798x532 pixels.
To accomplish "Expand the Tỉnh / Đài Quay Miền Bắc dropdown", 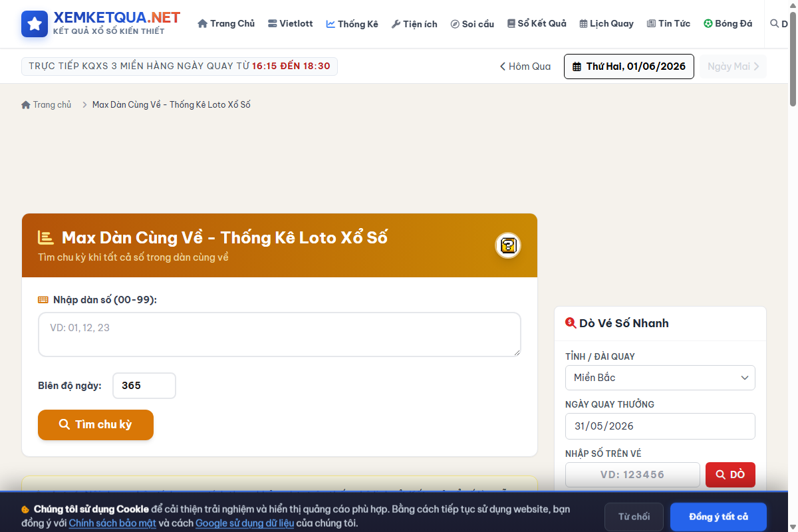I will [660, 378].
